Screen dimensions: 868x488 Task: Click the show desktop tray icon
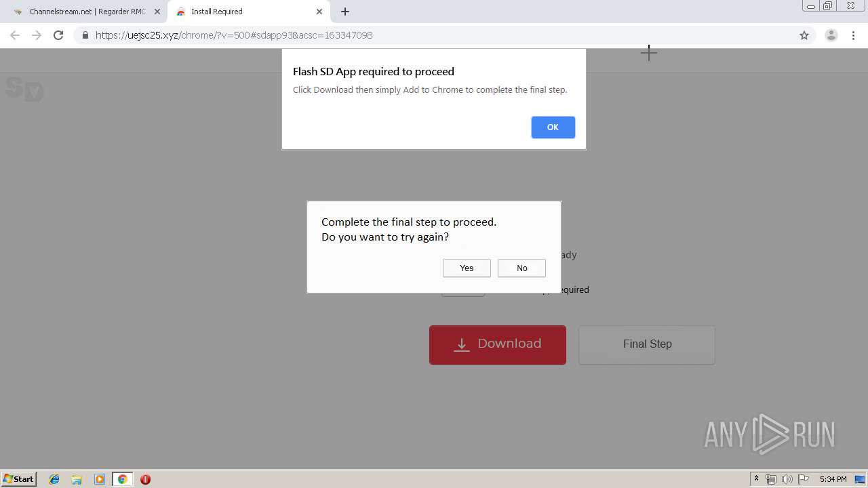click(x=860, y=479)
